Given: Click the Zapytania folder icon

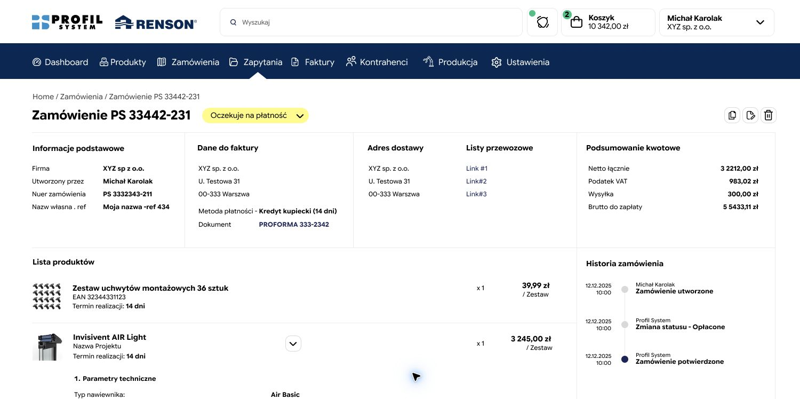Looking at the screenshot, I should [x=233, y=62].
